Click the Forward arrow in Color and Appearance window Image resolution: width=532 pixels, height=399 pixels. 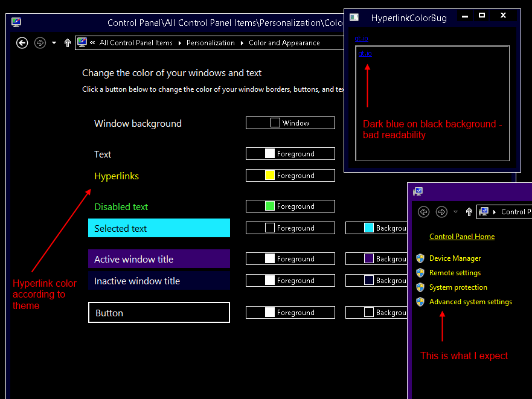pos(40,43)
